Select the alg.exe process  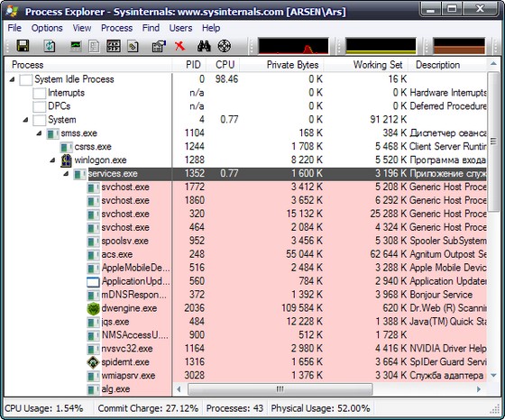point(115,389)
